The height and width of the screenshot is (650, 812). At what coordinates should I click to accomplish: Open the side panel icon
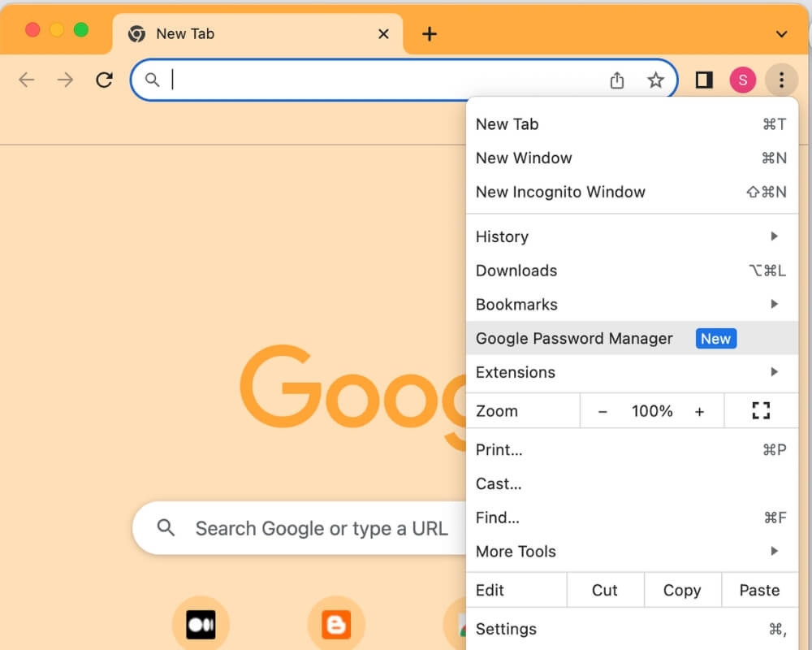click(x=703, y=80)
